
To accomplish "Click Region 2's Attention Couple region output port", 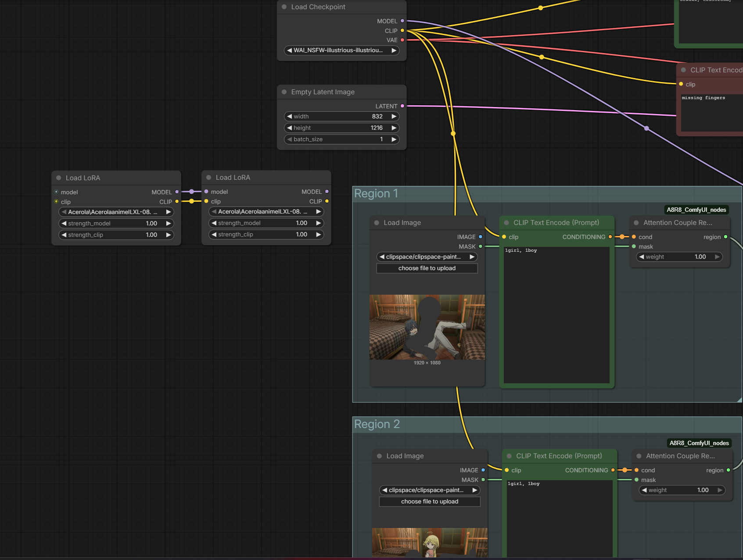I will click(729, 470).
